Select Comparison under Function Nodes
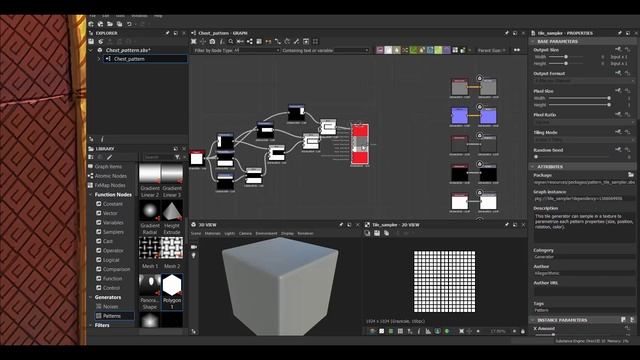 pos(116,269)
